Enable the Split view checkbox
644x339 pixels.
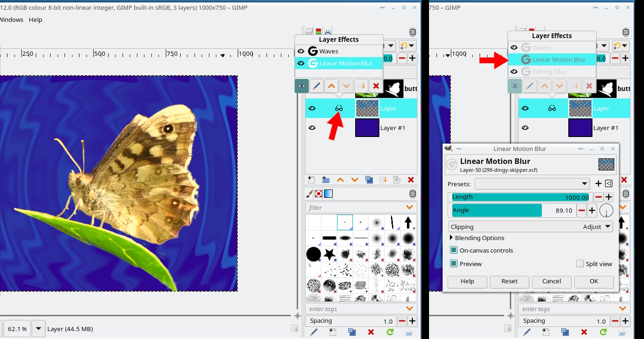coord(580,264)
